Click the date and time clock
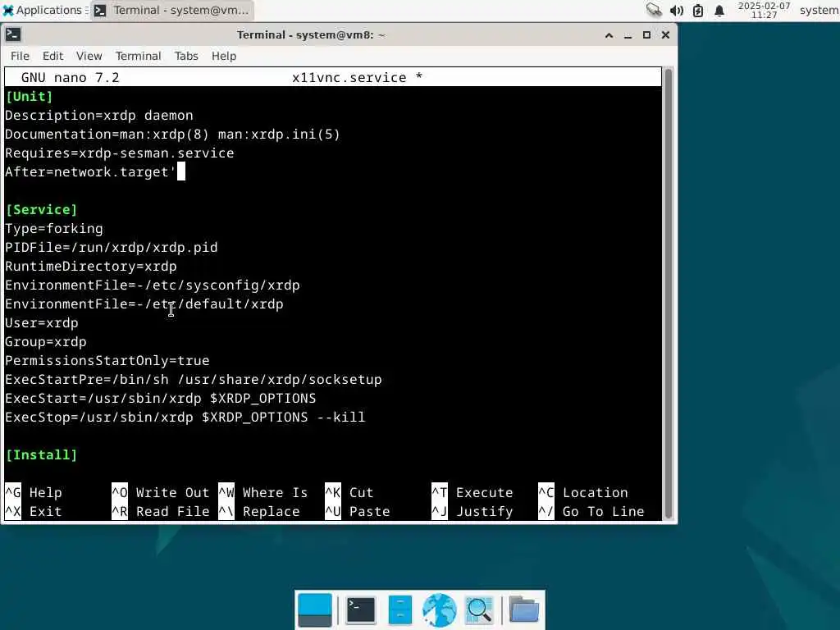The width and height of the screenshot is (840, 630). (764, 10)
